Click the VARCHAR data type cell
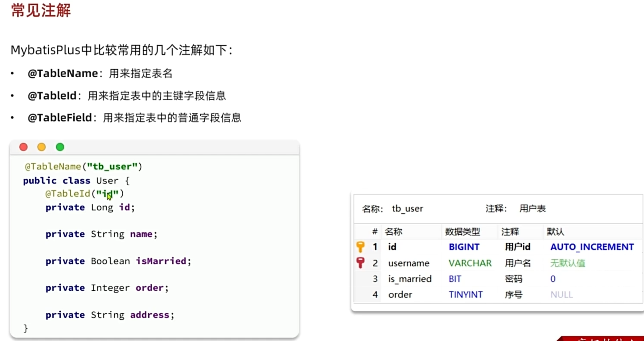 pos(470,263)
